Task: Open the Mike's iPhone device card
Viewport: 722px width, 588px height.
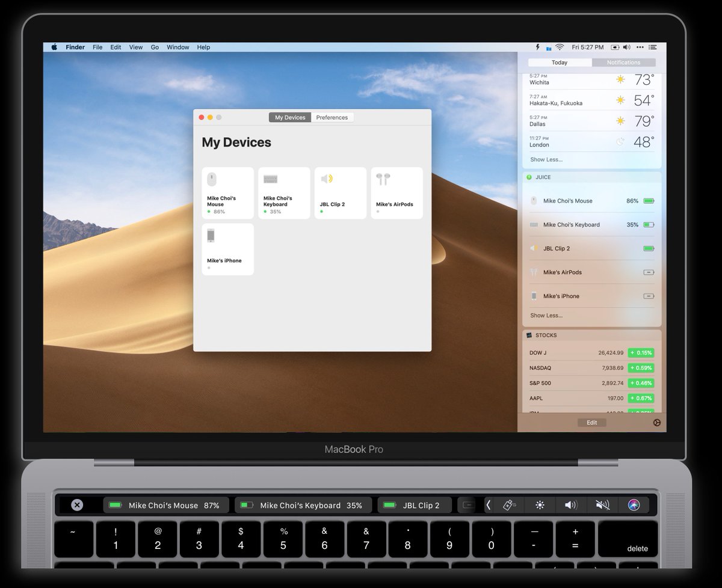Action: click(228, 250)
